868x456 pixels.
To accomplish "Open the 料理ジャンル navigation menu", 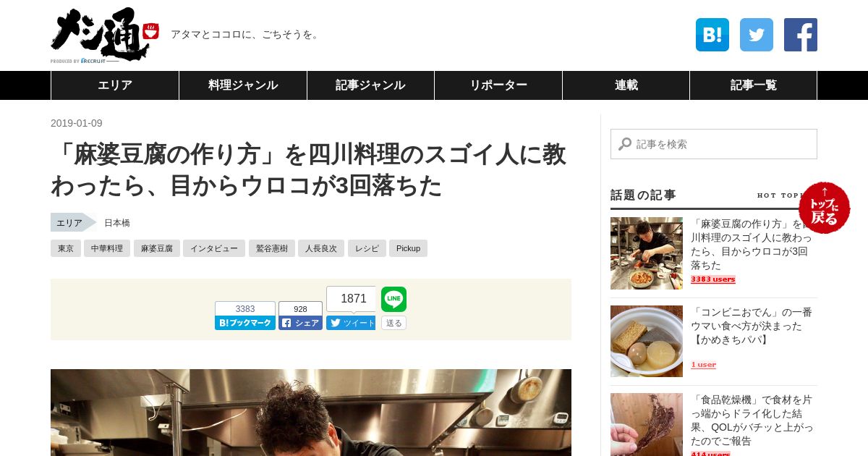I will 243,85.
